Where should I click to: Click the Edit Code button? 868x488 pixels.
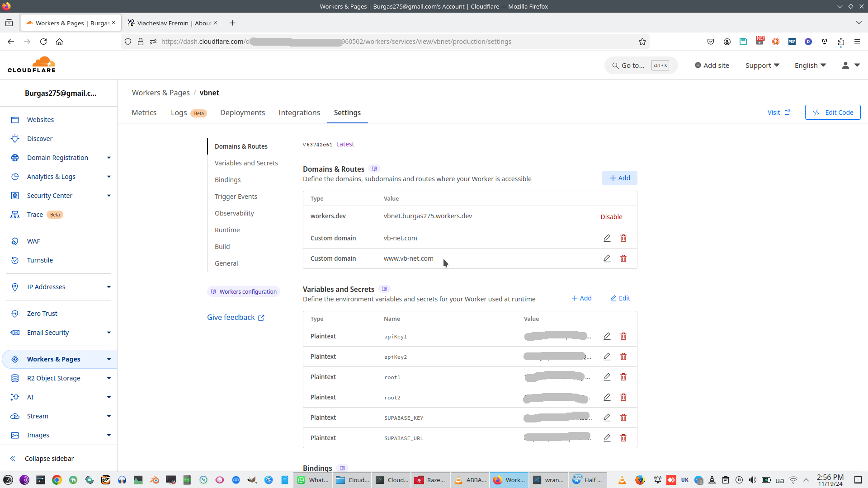832,113
